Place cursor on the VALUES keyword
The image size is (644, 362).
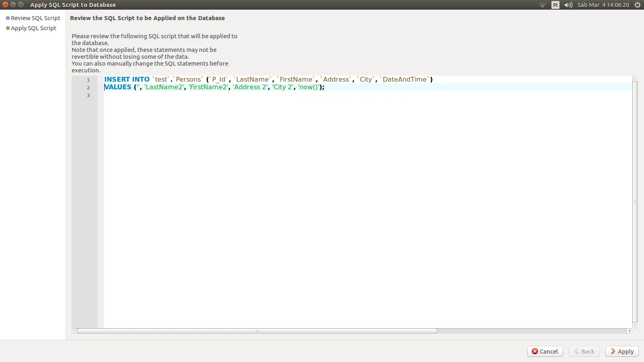[118, 87]
